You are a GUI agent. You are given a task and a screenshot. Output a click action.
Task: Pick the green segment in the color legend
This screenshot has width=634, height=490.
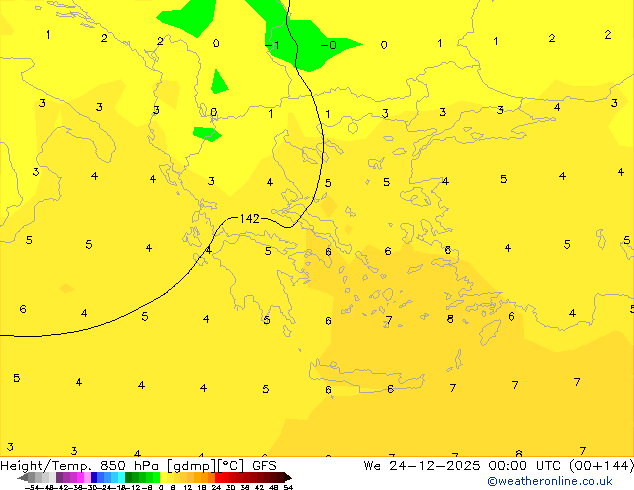click(x=141, y=477)
